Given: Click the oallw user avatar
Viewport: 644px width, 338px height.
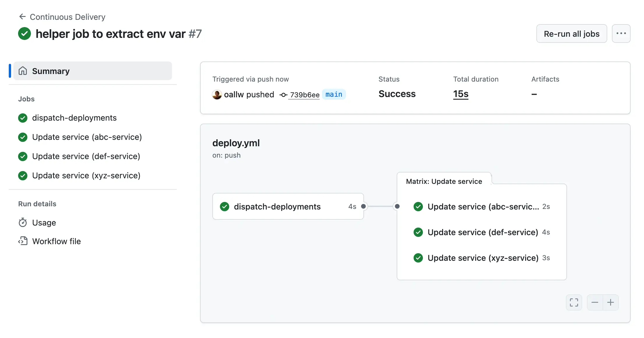Looking at the screenshot, I should (217, 94).
